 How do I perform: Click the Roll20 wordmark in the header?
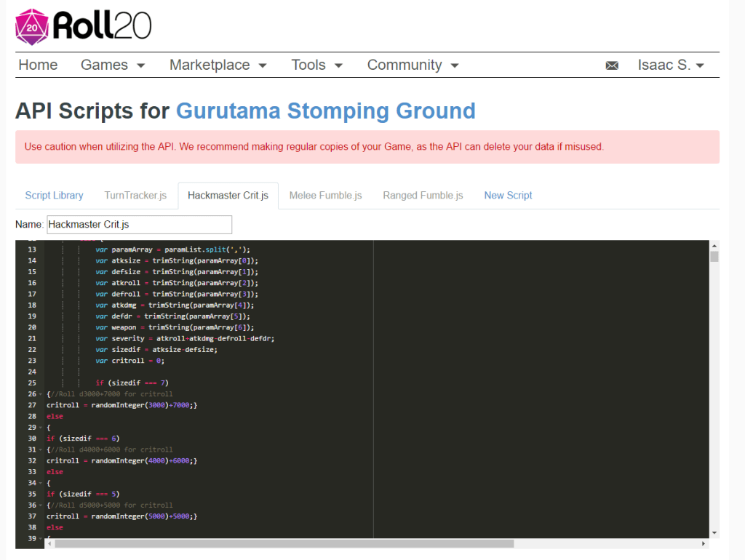point(103,26)
